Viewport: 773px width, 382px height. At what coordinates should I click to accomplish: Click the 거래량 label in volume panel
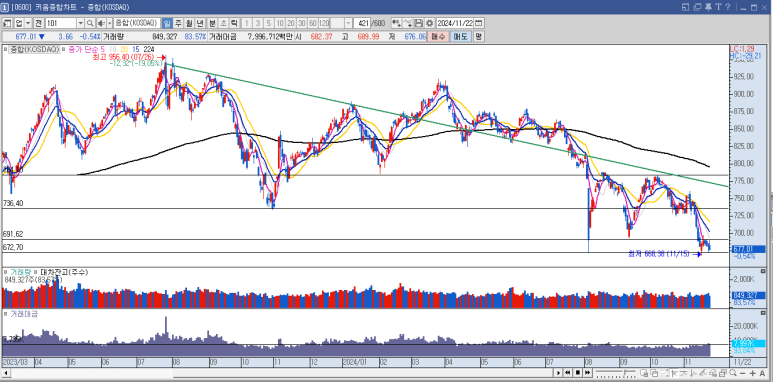click(22, 273)
